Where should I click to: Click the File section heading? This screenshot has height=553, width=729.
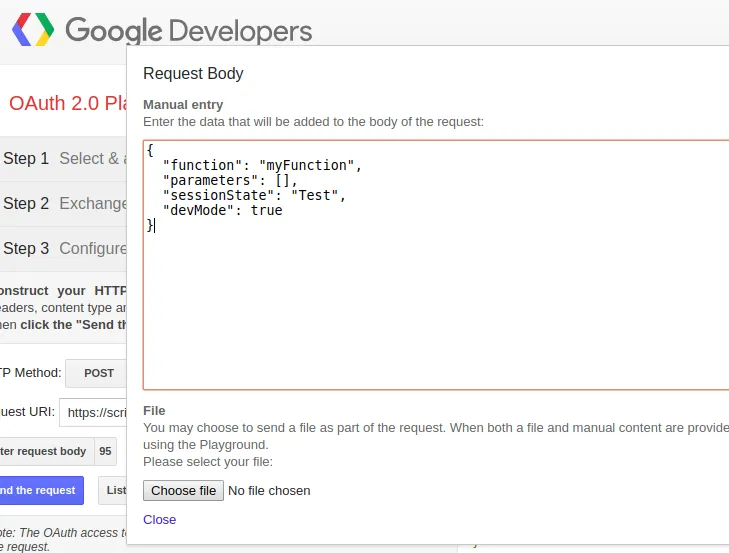154,411
